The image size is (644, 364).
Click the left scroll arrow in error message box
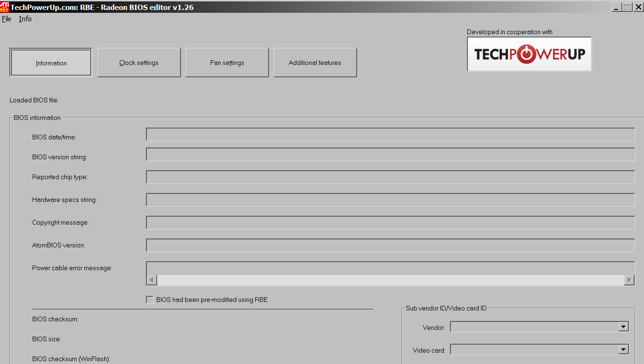(152, 280)
